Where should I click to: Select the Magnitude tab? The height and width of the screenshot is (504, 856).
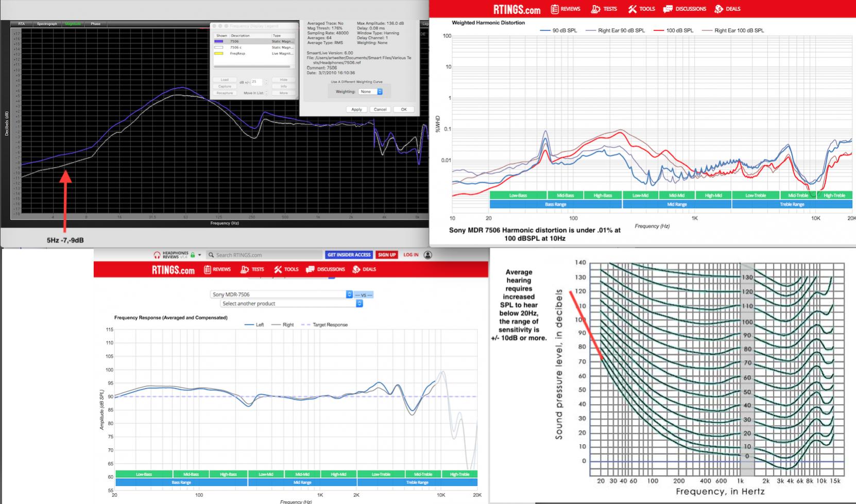73,24
